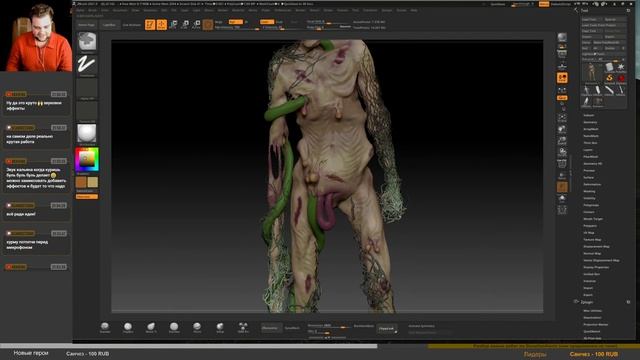Click the arrow icon left of the Tool title
Screen dimensions: 640x360
tap(576, 11)
